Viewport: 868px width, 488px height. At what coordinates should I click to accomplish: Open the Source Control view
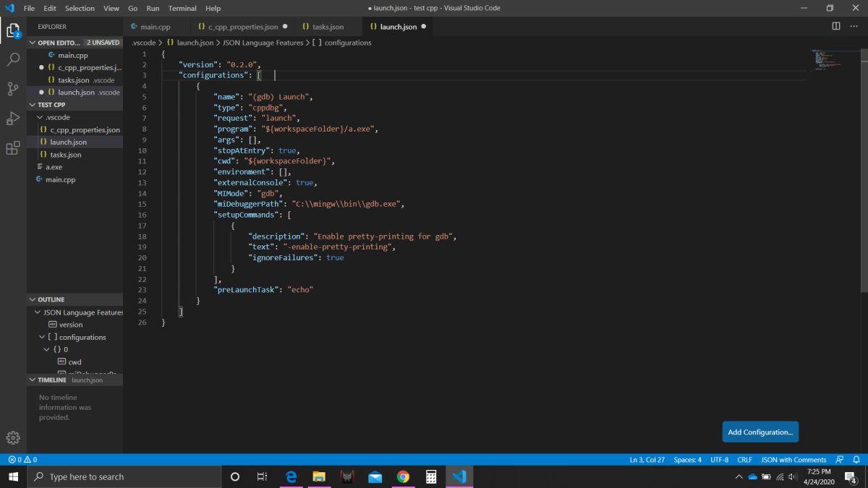[13, 89]
